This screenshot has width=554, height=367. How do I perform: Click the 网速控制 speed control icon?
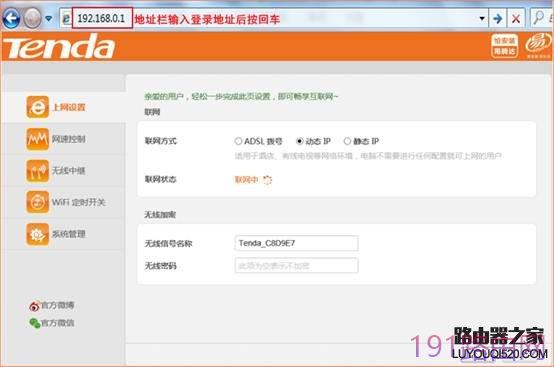coord(37,139)
